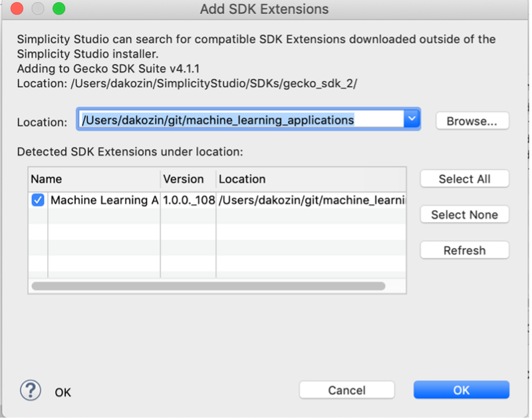Click the extension's location path cell
This screenshot has width=532, height=420.
(311, 200)
